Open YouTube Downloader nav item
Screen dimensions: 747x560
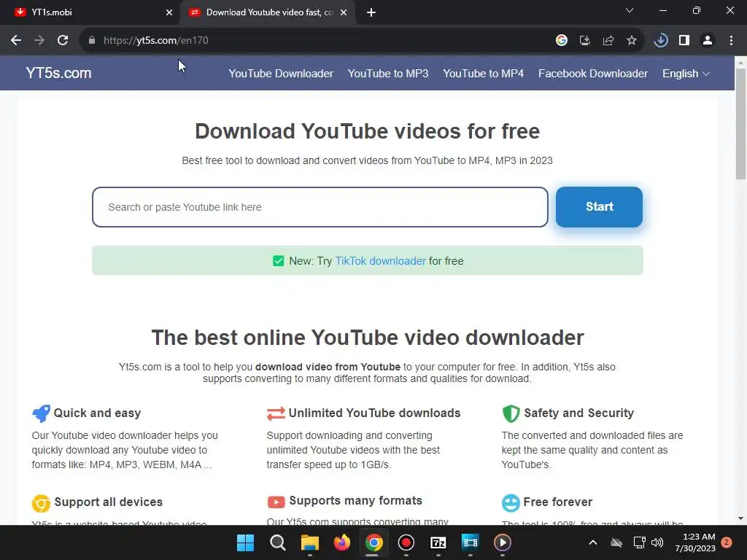[281, 74]
